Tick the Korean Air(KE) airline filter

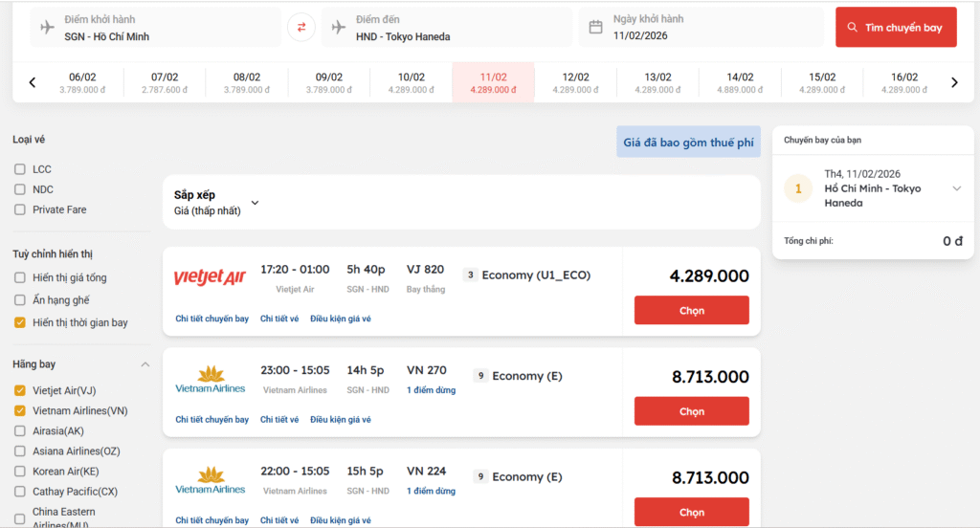click(x=20, y=472)
